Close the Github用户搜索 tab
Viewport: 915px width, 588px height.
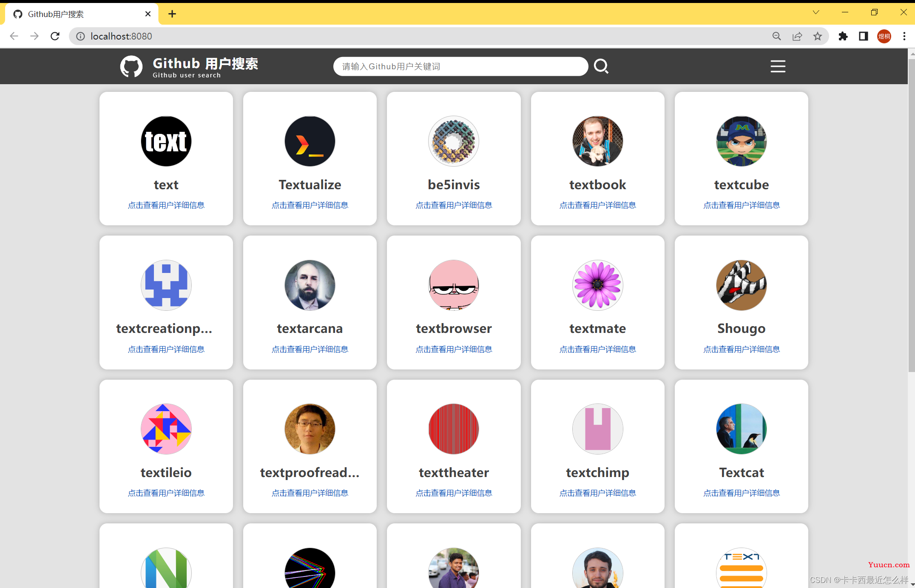[x=148, y=14]
